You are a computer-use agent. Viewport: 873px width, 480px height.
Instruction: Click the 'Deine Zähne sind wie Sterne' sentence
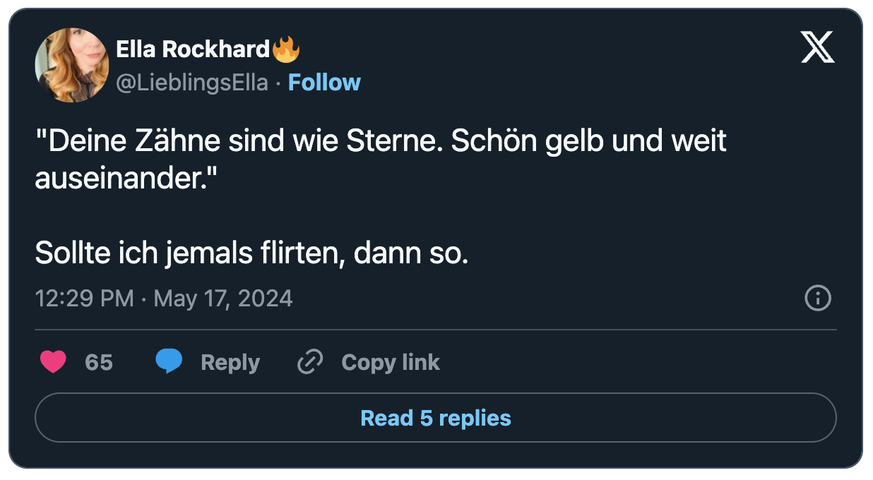pos(238,141)
